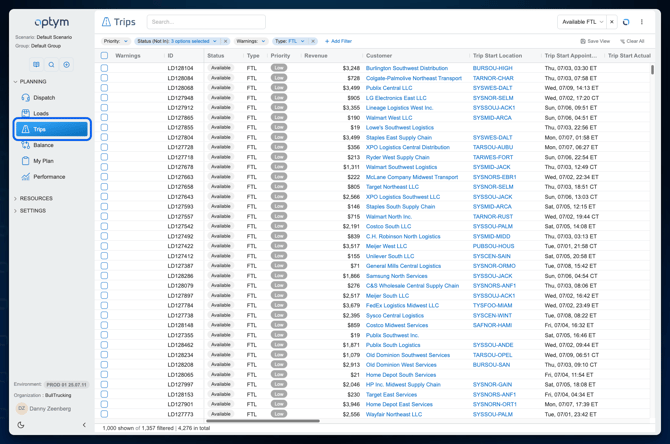Open the Priority filter dropdown
Viewport: 670px width, 444px height.
(115, 41)
